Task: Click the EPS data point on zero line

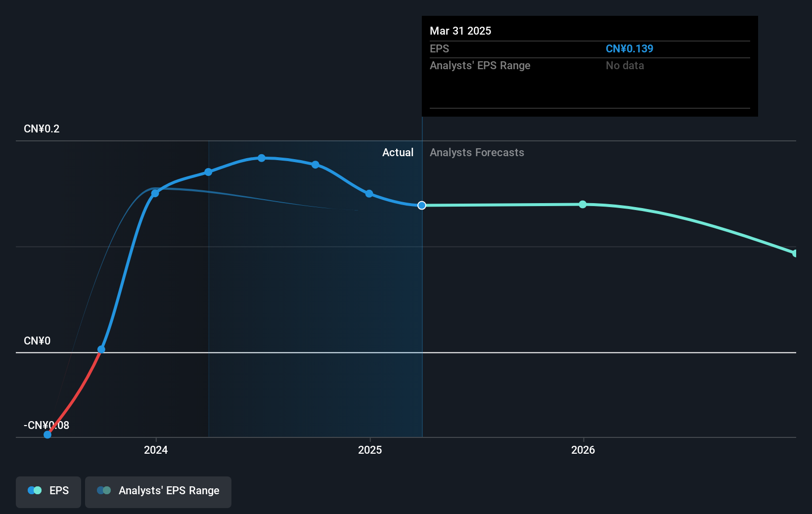Action: [x=101, y=349]
